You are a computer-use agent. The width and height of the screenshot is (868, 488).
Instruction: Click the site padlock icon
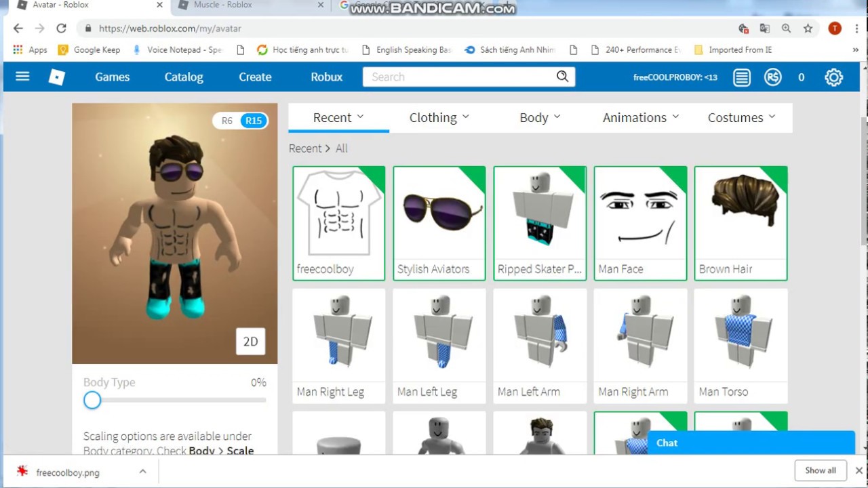coord(87,28)
